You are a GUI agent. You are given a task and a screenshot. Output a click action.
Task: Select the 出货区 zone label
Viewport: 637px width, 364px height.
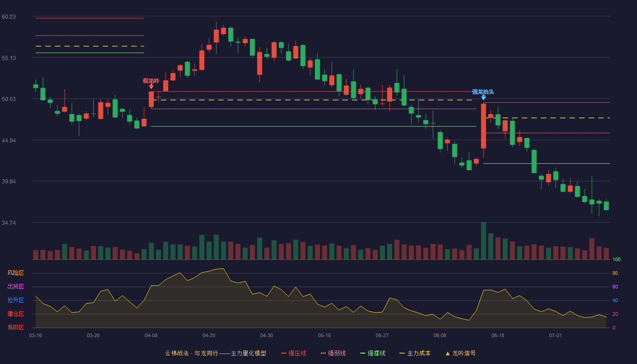point(15,287)
